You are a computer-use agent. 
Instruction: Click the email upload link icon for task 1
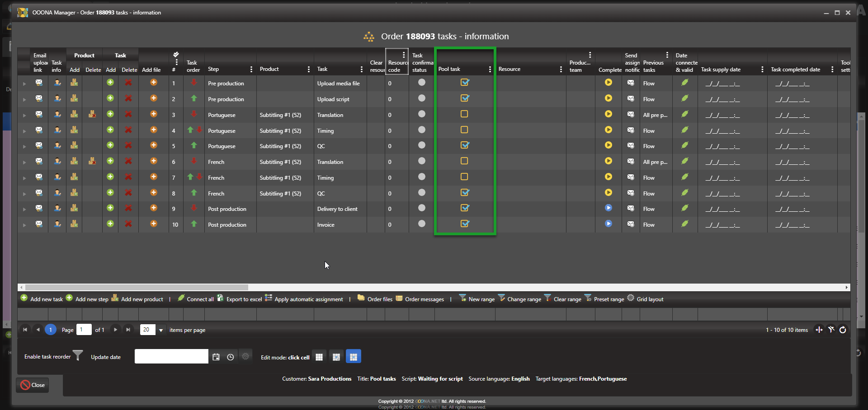point(39,83)
